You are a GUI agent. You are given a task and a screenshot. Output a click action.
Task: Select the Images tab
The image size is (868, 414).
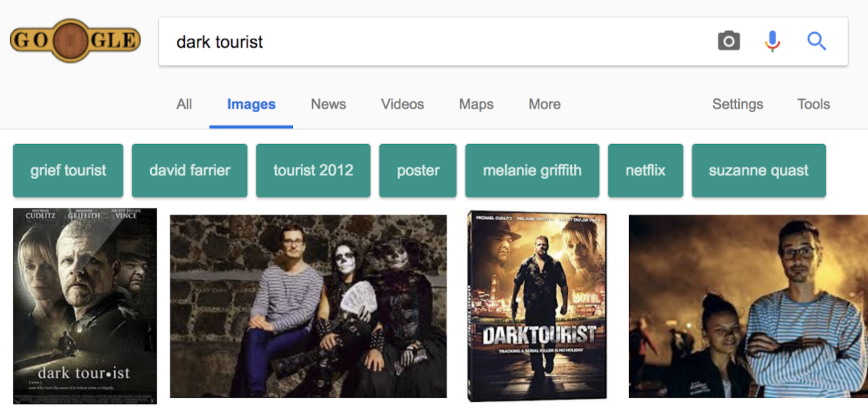[x=251, y=105]
